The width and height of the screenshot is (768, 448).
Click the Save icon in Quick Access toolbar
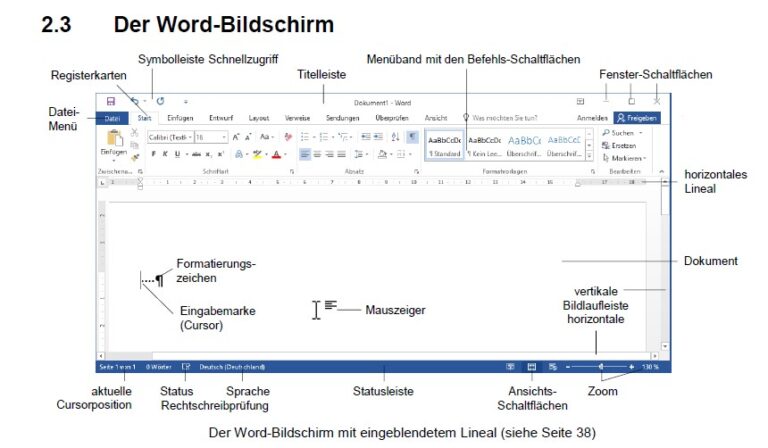(x=111, y=101)
